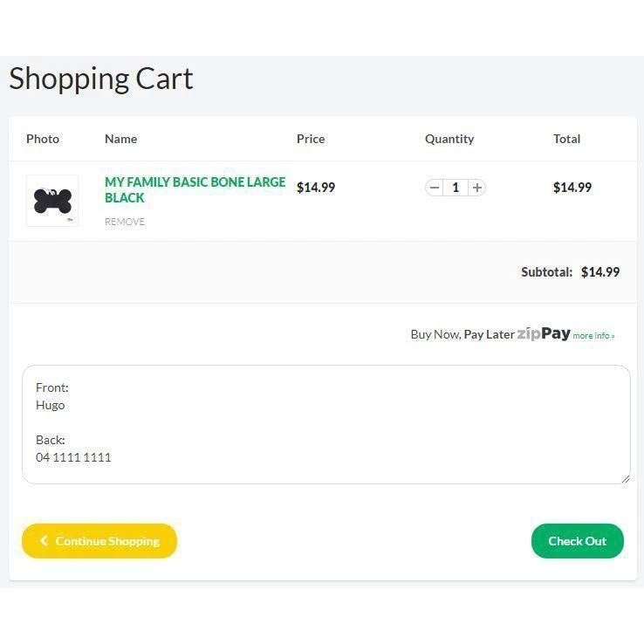Focus the engraving notes text area
Viewport: 644px width, 644px height.
click(325, 424)
